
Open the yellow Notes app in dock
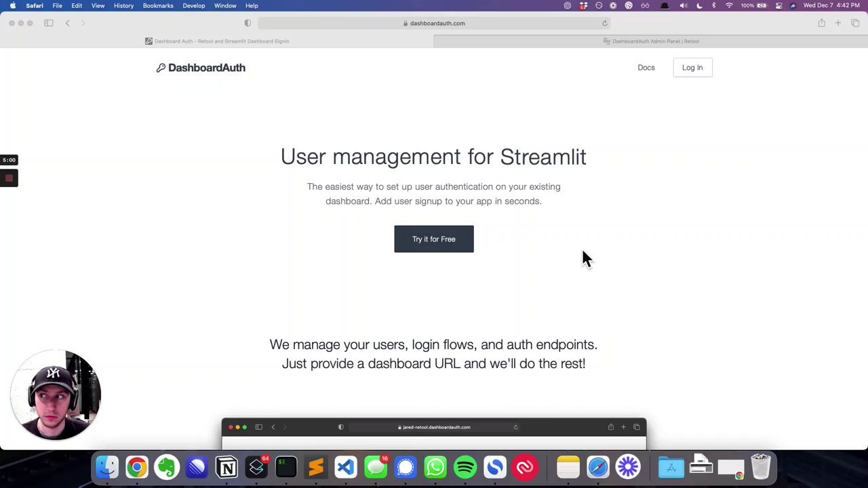568,467
